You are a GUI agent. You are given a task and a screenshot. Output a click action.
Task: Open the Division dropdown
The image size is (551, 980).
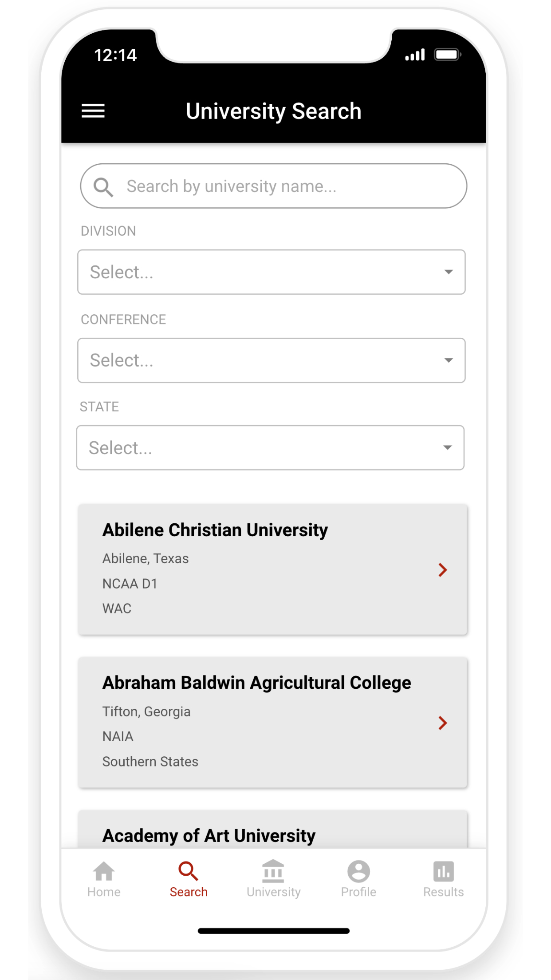(x=271, y=272)
